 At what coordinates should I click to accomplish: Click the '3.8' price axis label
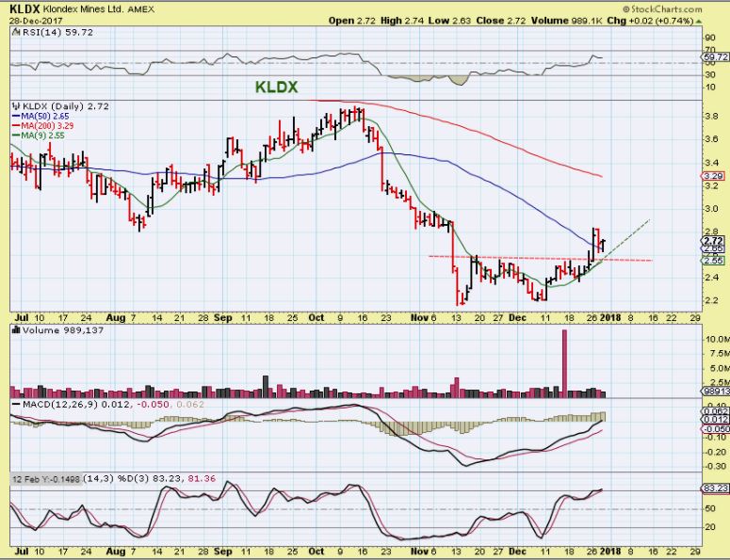point(711,116)
